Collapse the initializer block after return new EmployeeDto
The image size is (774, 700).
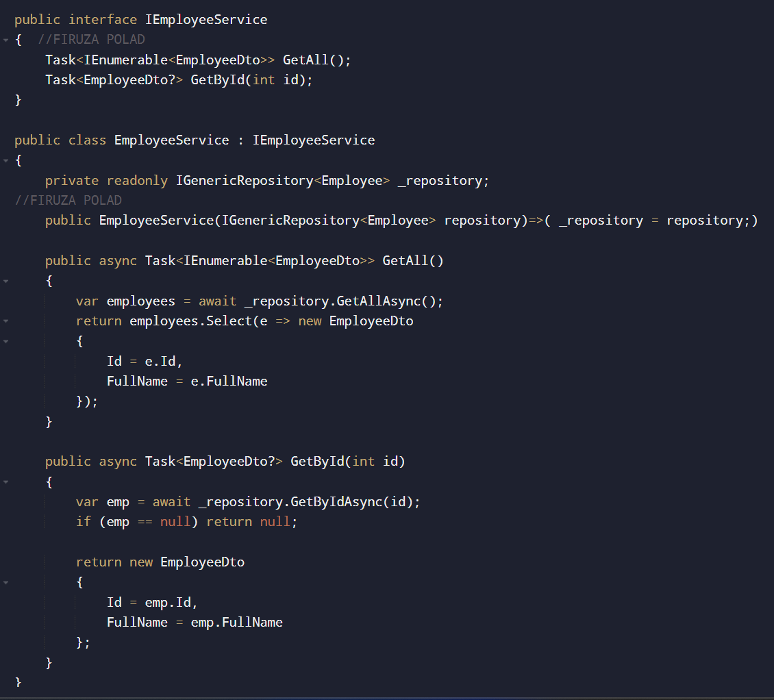5,582
